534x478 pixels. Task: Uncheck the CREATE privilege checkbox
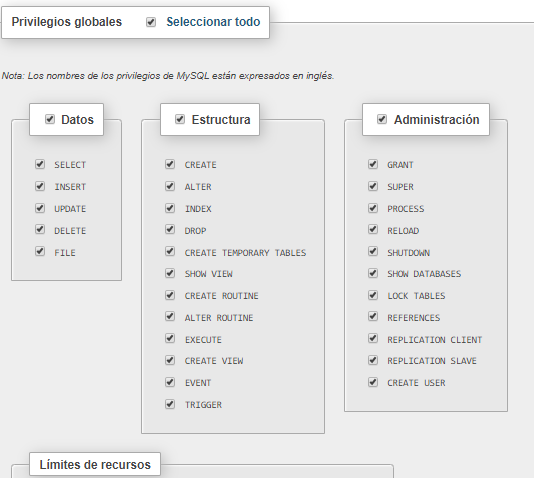(x=170, y=164)
